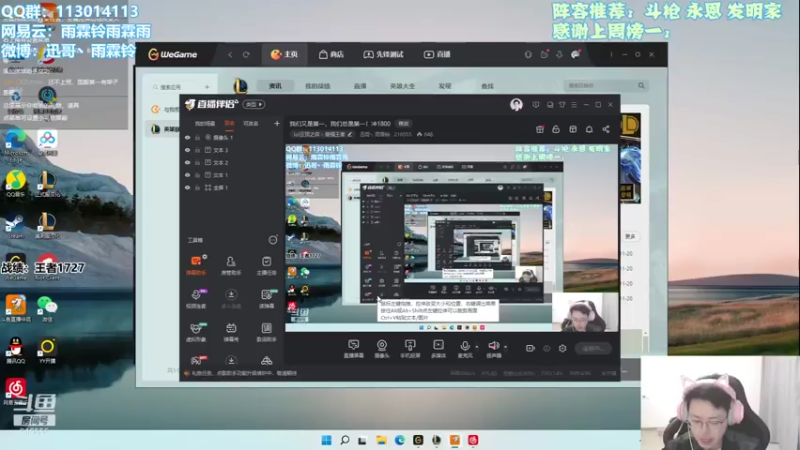Click the back arrow in the WeGame toolbar
This screenshot has height=450, width=800.
point(230,54)
